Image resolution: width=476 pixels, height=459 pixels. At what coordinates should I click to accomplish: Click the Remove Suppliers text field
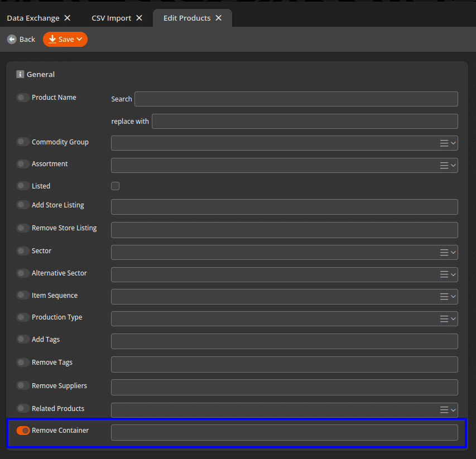click(284, 387)
